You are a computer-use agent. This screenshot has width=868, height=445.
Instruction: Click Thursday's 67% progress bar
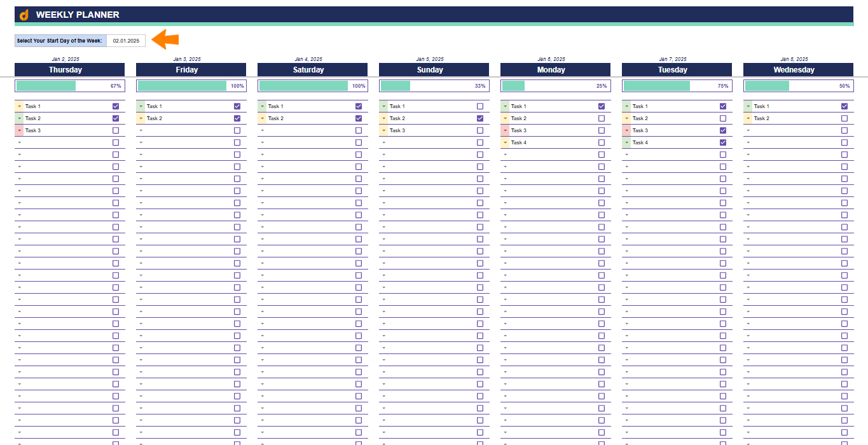[70, 86]
